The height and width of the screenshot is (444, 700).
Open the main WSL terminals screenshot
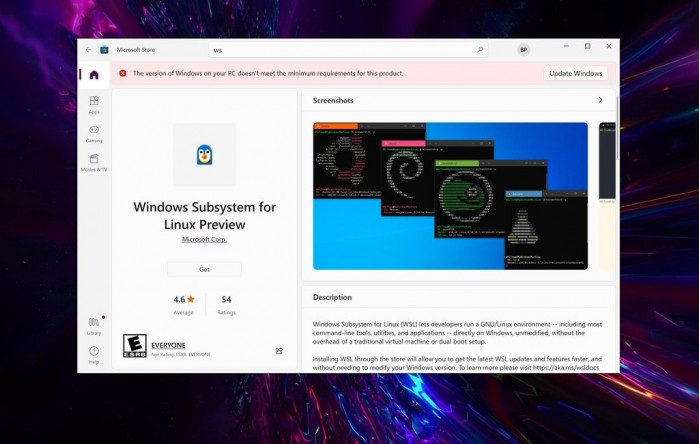pyautogui.click(x=450, y=196)
